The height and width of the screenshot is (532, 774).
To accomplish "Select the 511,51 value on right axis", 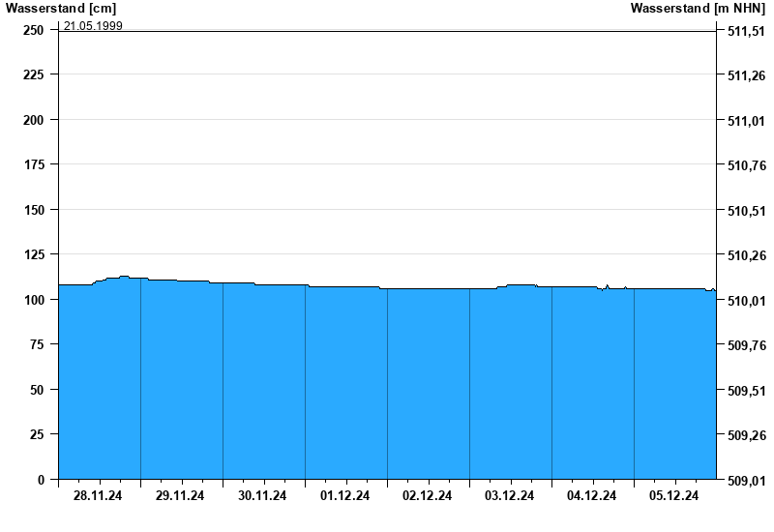I will pyautogui.click(x=745, y=31).
